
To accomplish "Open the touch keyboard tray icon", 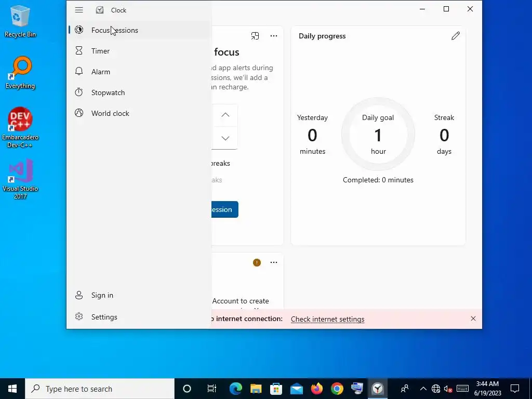I will point(462,389).
